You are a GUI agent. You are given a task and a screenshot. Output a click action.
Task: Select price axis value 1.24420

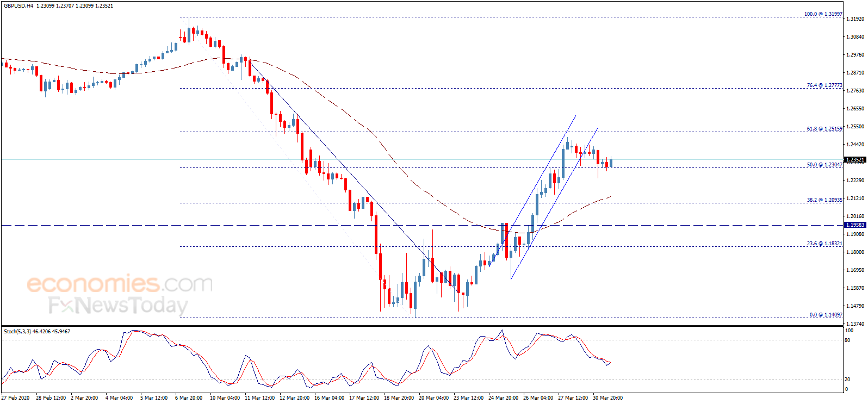tap(855, 145)
